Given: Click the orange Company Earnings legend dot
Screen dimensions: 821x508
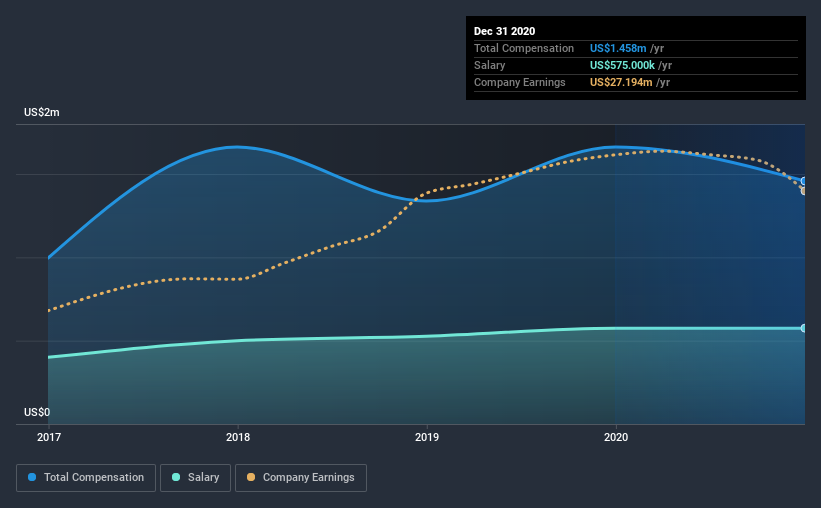Looking at the screenshot, I should pos(251,477).
